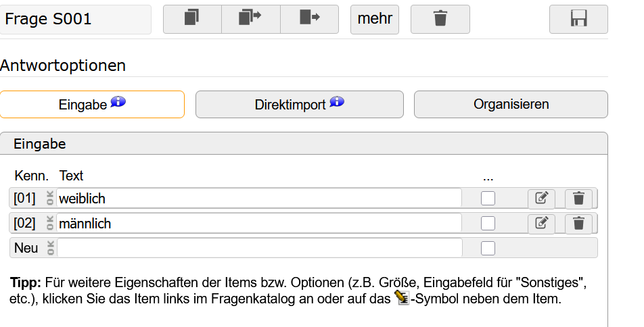The image size is (644, 327).
Task: Toggle the checkbox in the Neu row
Action: tap(488, 248)
